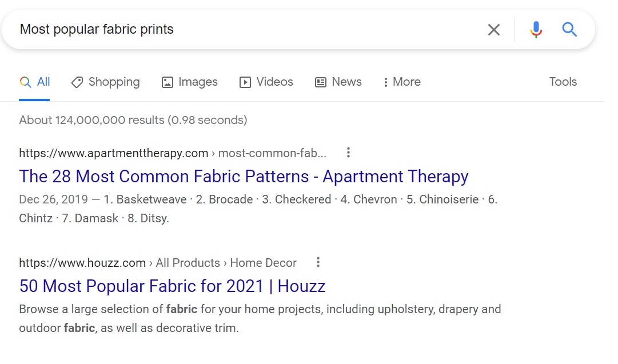Click the 'Dec 26, 2019' snippet text

point(53,199)
